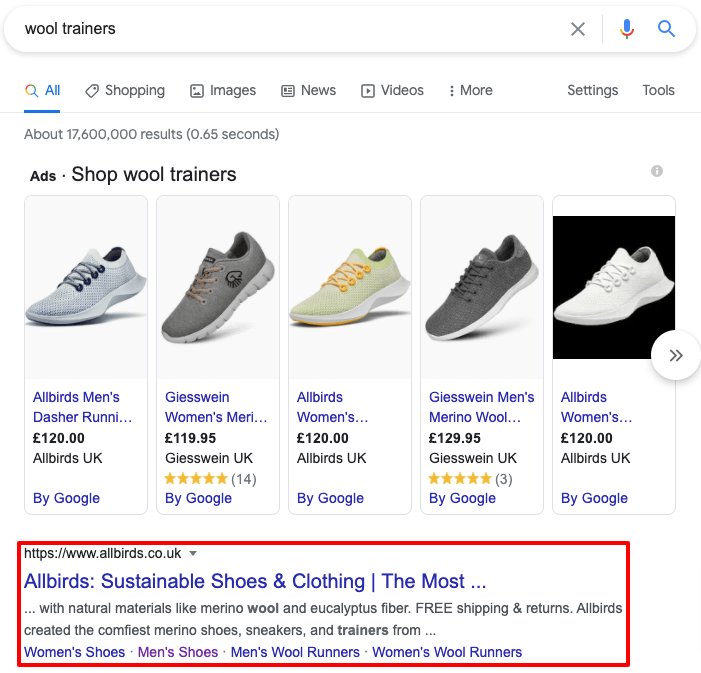The height and width of the screenshot is (673, 701).
Task: Open the Videos tab
Action: [392, 90]
